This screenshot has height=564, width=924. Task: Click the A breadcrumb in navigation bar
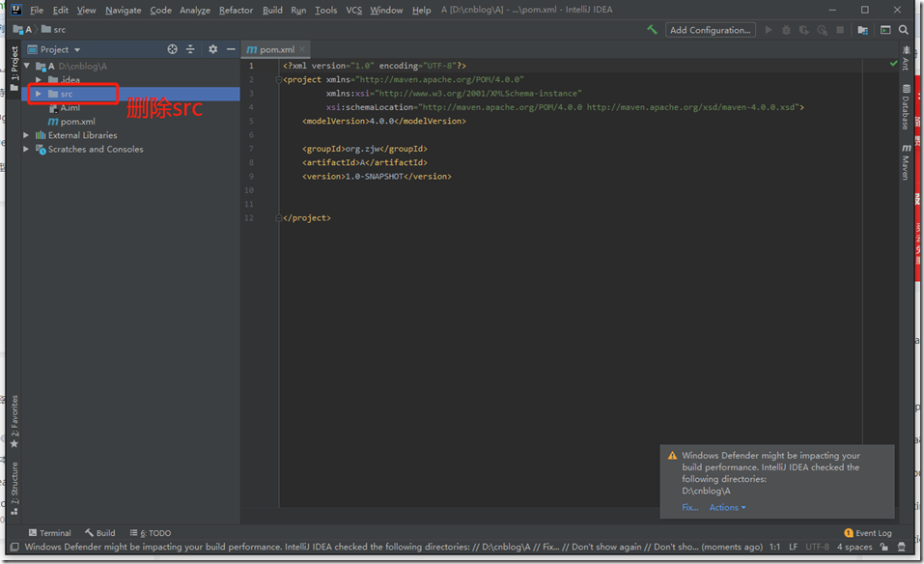click(22, 30)
